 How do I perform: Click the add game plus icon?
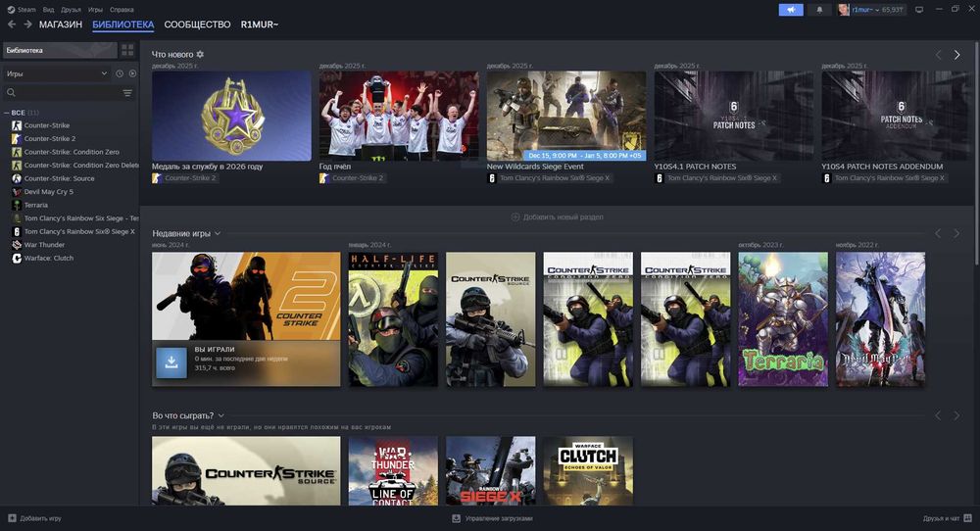click(12, 518)
